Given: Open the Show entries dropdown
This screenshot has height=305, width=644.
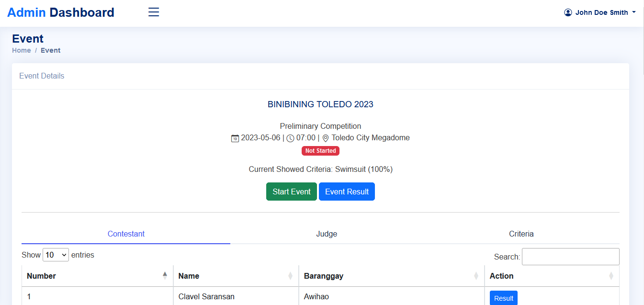Looking at the screenshot, I should pos(56,255).
